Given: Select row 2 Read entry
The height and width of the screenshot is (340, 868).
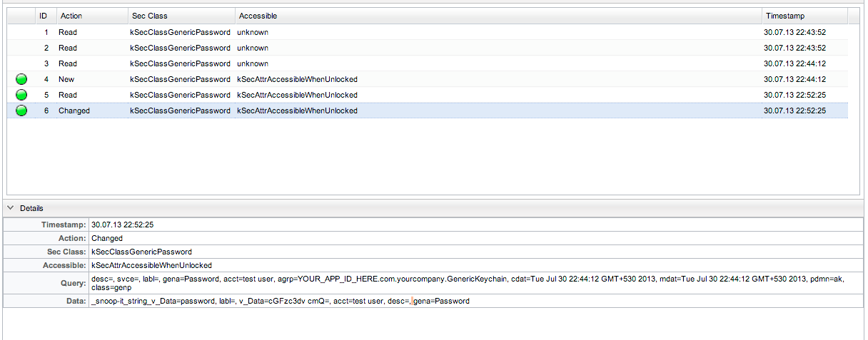Looking at the screenshot, I should point(68,48).
